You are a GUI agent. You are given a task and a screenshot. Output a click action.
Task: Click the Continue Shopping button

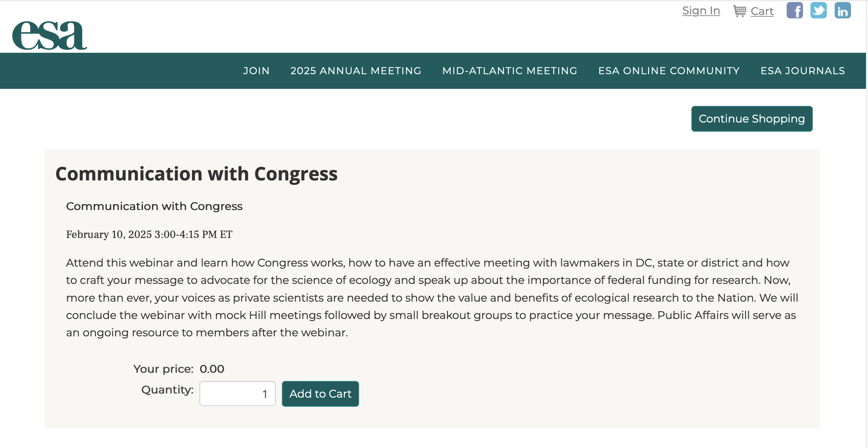752,119
